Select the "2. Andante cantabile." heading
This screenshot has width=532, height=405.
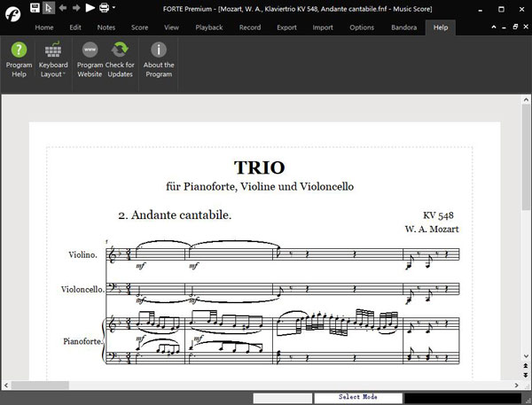(175, 215)
